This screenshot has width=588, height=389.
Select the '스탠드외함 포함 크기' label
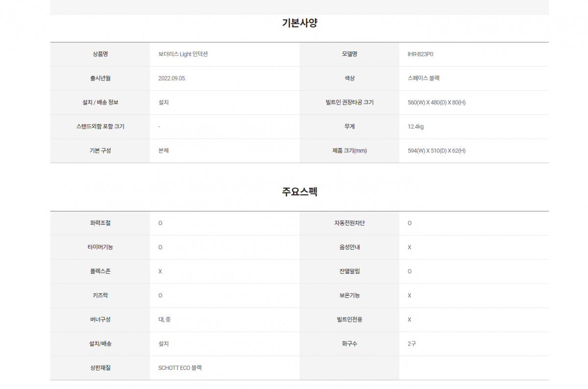[x=100, y=127]
